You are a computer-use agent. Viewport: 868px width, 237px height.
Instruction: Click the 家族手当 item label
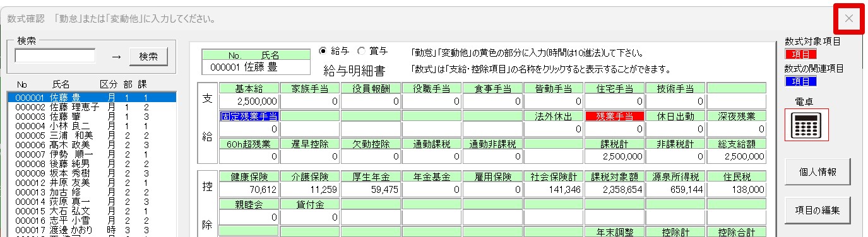tap(309, 88)
